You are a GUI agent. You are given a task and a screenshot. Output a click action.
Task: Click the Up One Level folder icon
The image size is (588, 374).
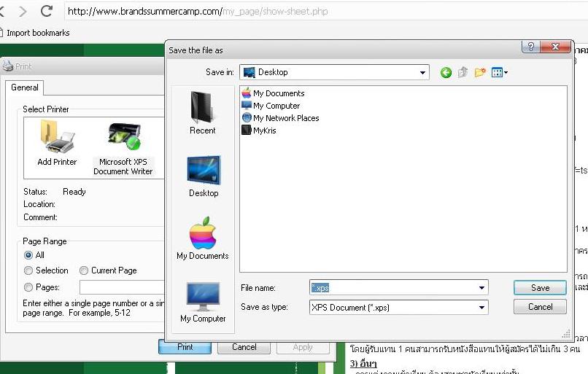coord(463,72)
